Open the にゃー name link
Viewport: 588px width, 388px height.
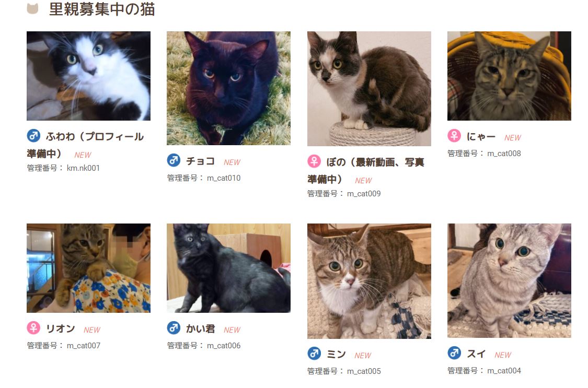pyautogui.click(x=481, y=137)
